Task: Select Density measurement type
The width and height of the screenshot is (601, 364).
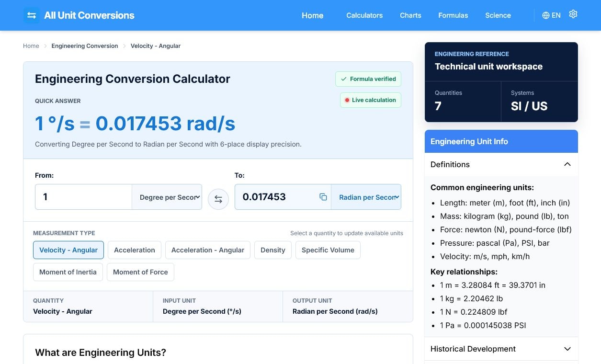Action: [x=273, y=250]
